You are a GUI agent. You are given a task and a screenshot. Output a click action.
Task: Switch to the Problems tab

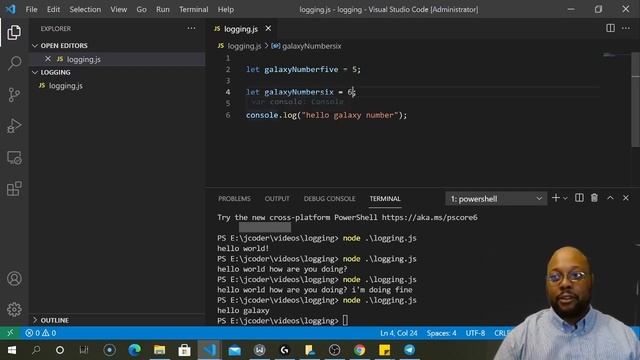pos(234,199)
